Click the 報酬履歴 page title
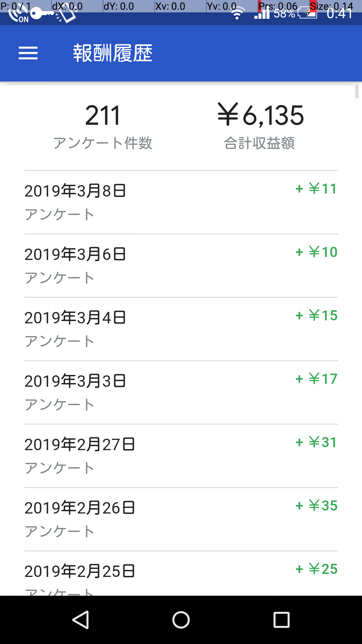Image resolution: width=362 pixels, height=644 pixels. point(113,53)
